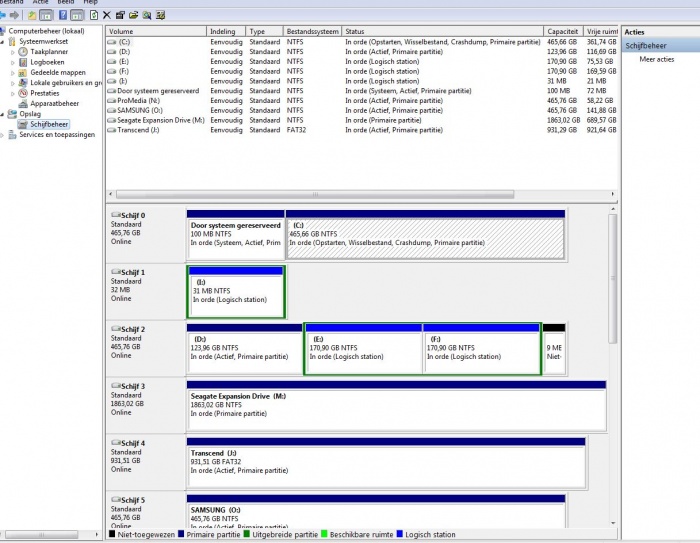This screenshot has width=700, height=543.
Task: Select Prestaties in the left tree
Action: (x=45, y=93)
